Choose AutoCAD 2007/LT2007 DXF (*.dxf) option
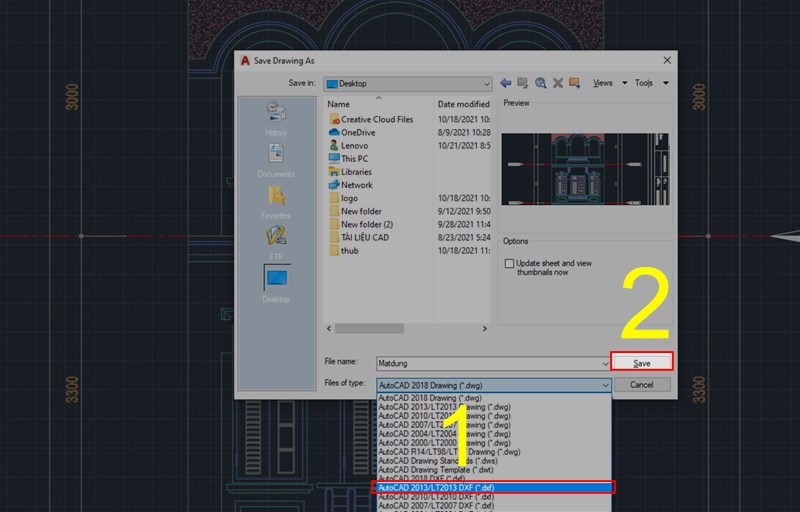Screen dimensions: 800x512 click(494, 505)
